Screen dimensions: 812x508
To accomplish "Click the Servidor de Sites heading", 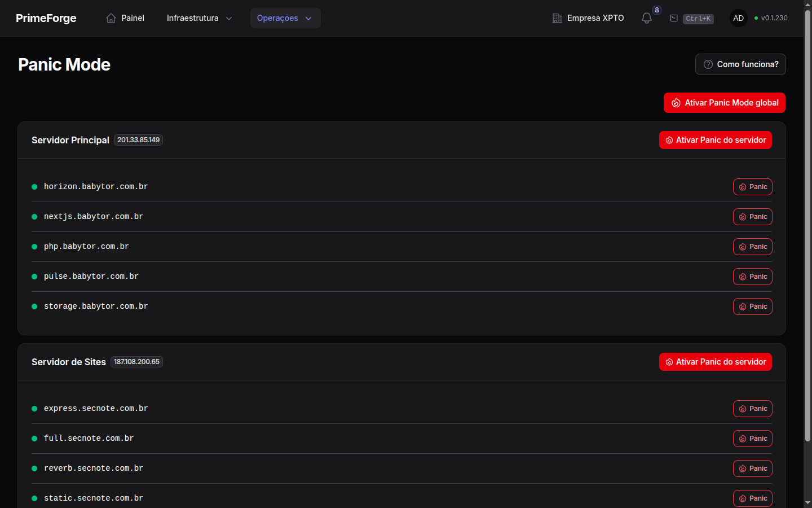I will click(x=69, y=362).
